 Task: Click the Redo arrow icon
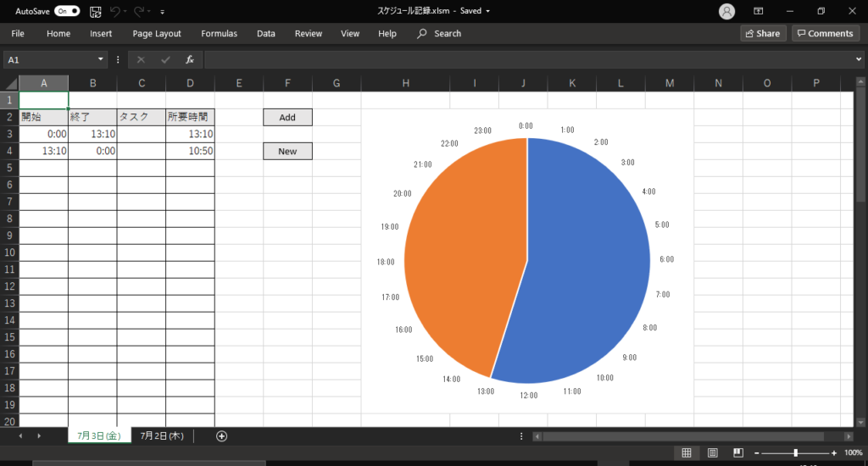point(139,11)
